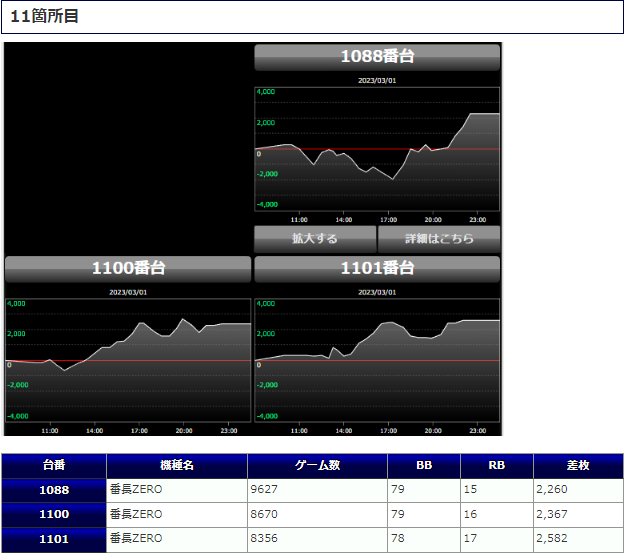Click the 差枚 value 2,260

click(x=552, y=490)
